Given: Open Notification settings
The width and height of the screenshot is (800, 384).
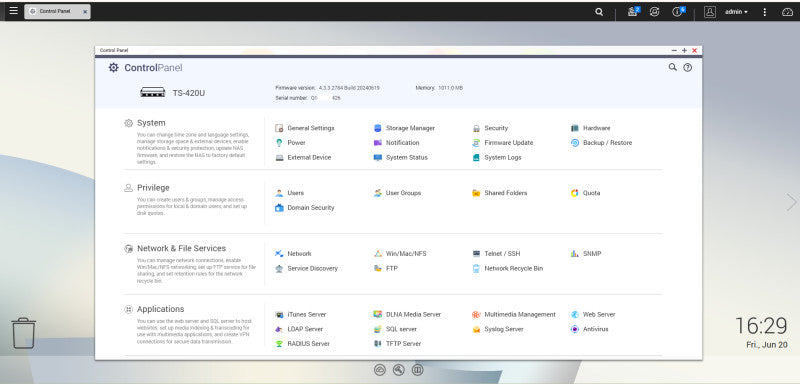Looking at the screenshot, I should (x=396, y=143).
